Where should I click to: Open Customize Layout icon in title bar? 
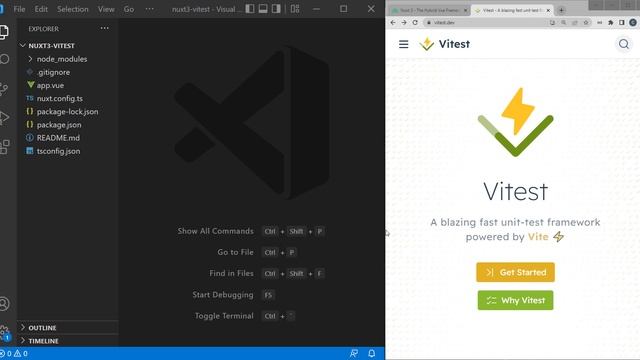point(295,9)
